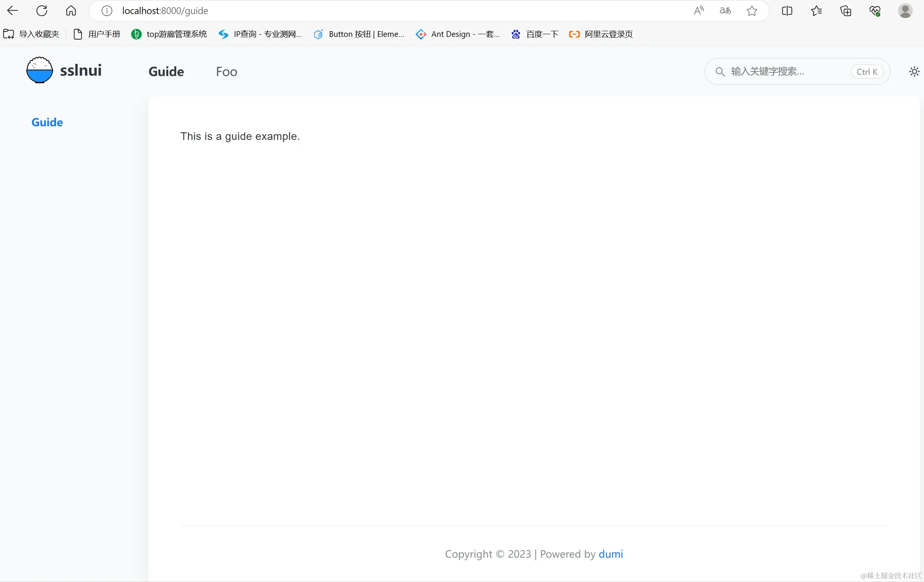Viewport: 924px width, 582px height.
Task: Open split screen view icon
Action: [787, 11]
